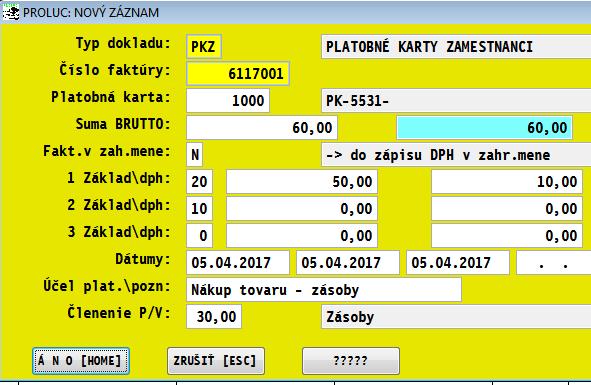
Task: Click the 'Číslo faktúry:' label
Action: [115, 70]
